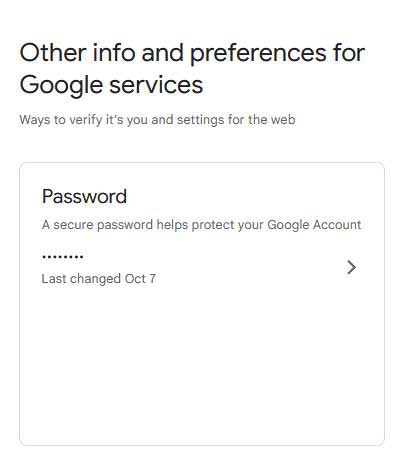Click the 'Oct 7' date under the password dots

[140, 279]
